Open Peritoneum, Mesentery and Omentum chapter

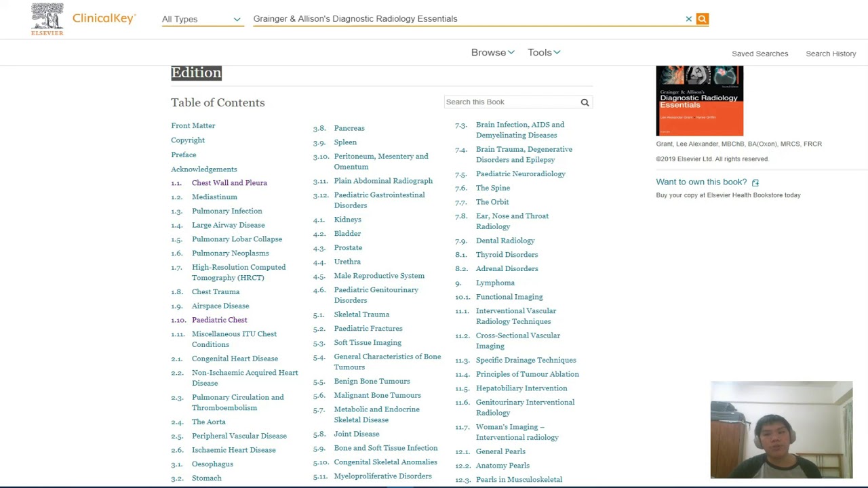tap(381, 161)
